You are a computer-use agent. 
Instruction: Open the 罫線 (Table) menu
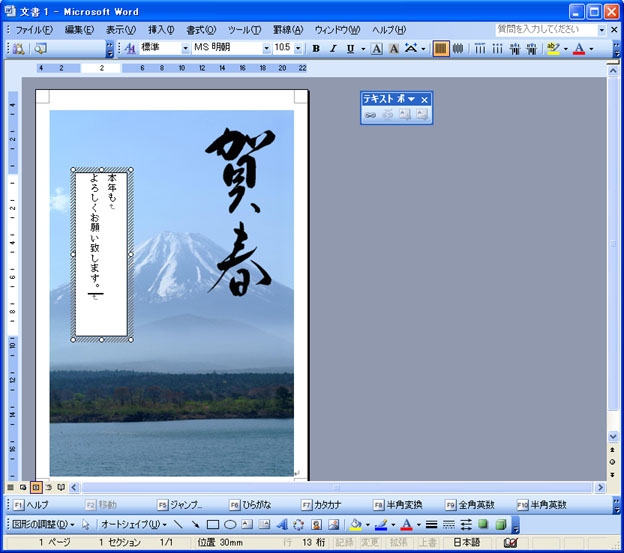[x=290, y=30]
